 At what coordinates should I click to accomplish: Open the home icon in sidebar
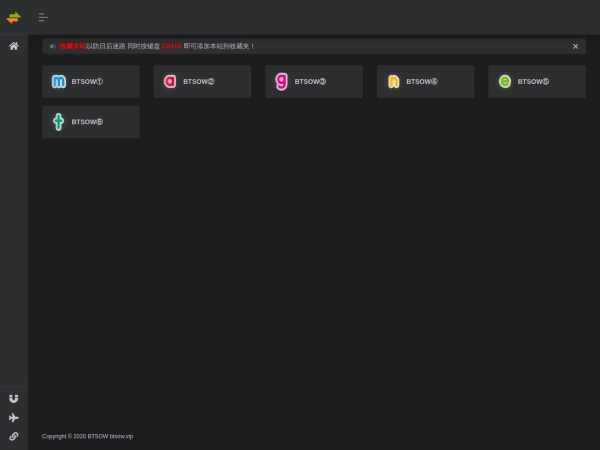(x=14, y=46)
